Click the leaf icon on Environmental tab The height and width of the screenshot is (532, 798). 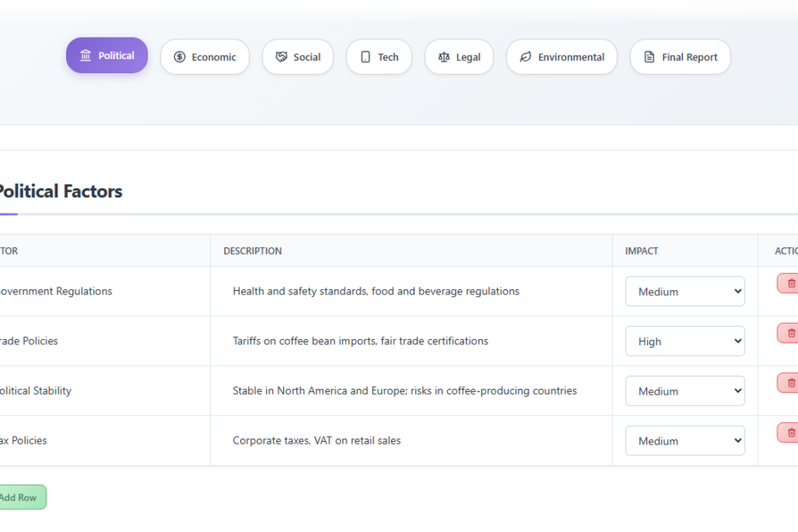[525, 57]
